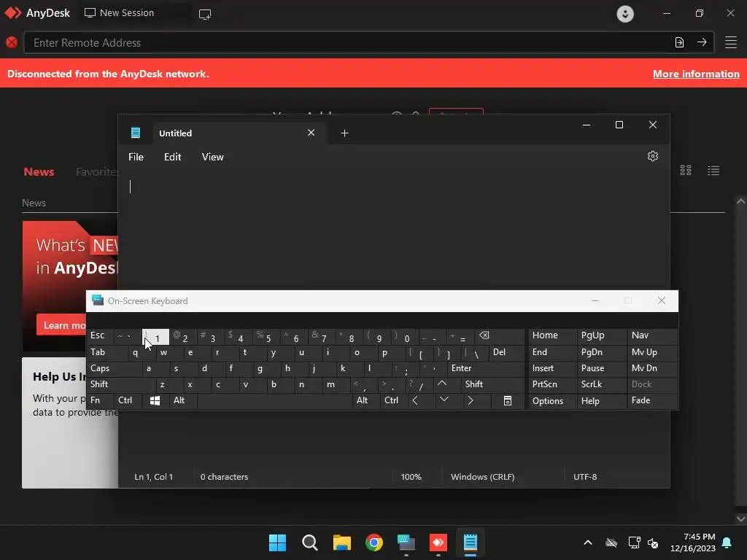747x560 pixels.
Task: Toggle Caps key on On-Screen Keyboard
Action: [x=114, y=368]
